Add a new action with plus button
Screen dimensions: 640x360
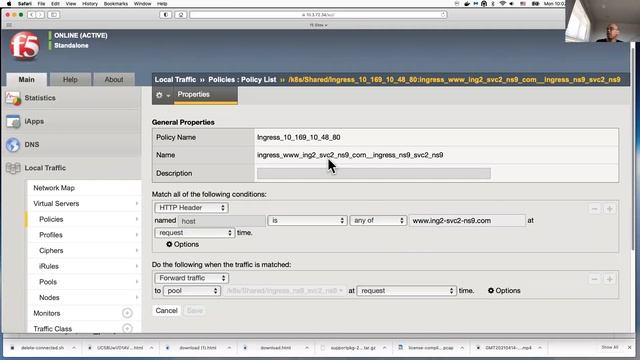[609, 279]
